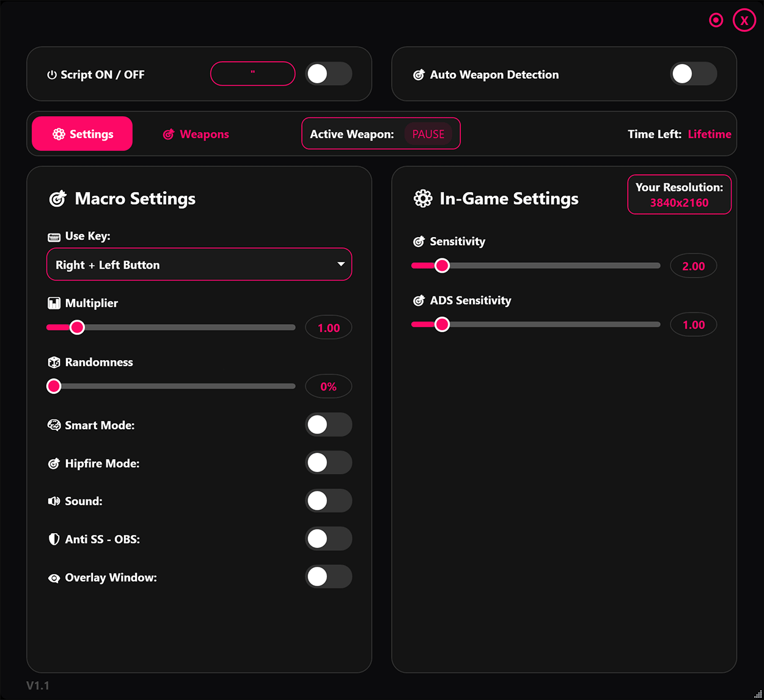Open the Use Key dropdown
The image size is (764, 700).
(199, 264)
